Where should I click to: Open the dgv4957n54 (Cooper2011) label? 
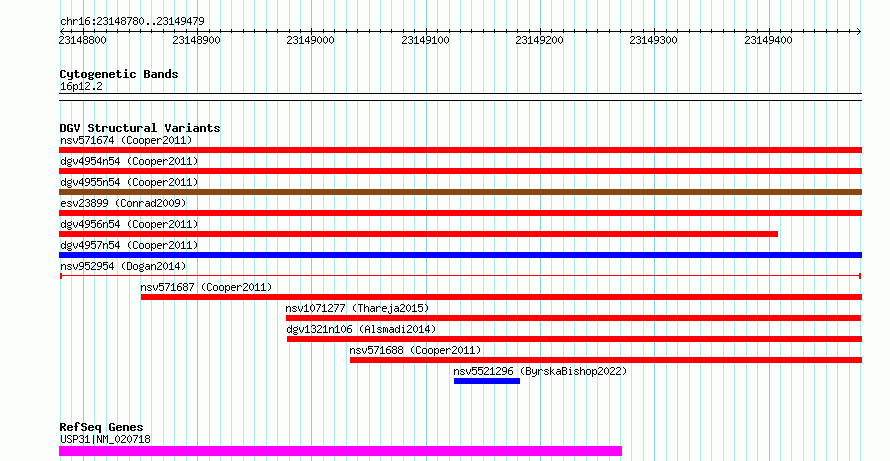point(129,245)
